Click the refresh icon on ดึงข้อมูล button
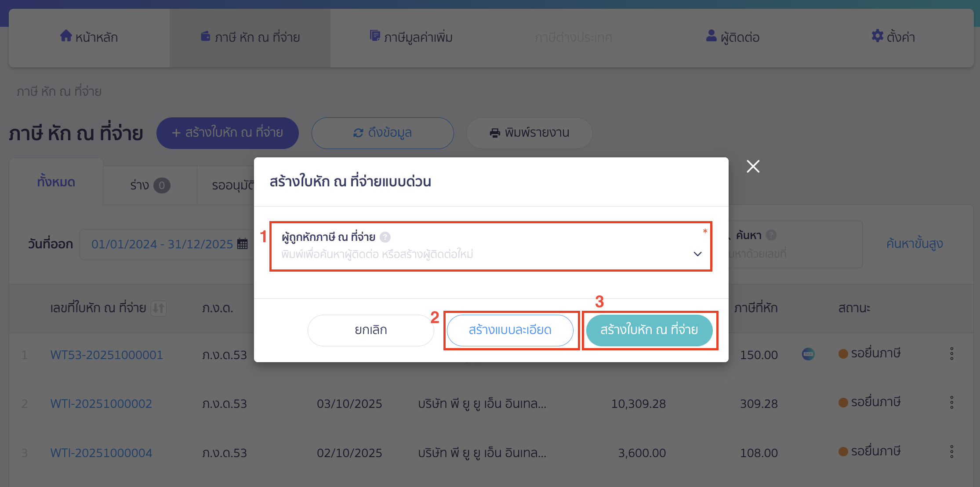 [357, 133]
